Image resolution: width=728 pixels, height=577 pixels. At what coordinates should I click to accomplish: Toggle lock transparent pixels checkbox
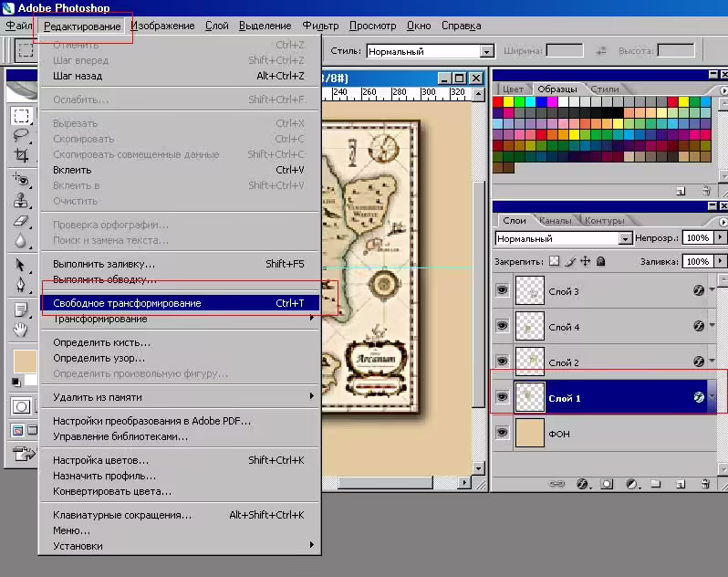[554, 261]
